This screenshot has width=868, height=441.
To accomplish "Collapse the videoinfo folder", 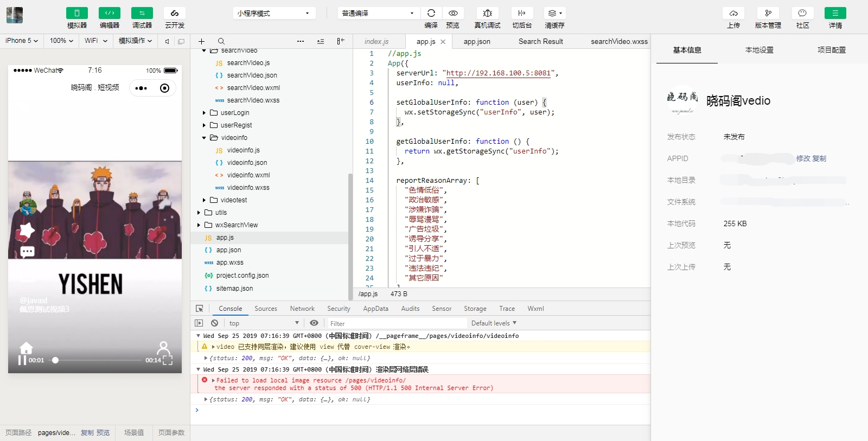I will 204,138.
